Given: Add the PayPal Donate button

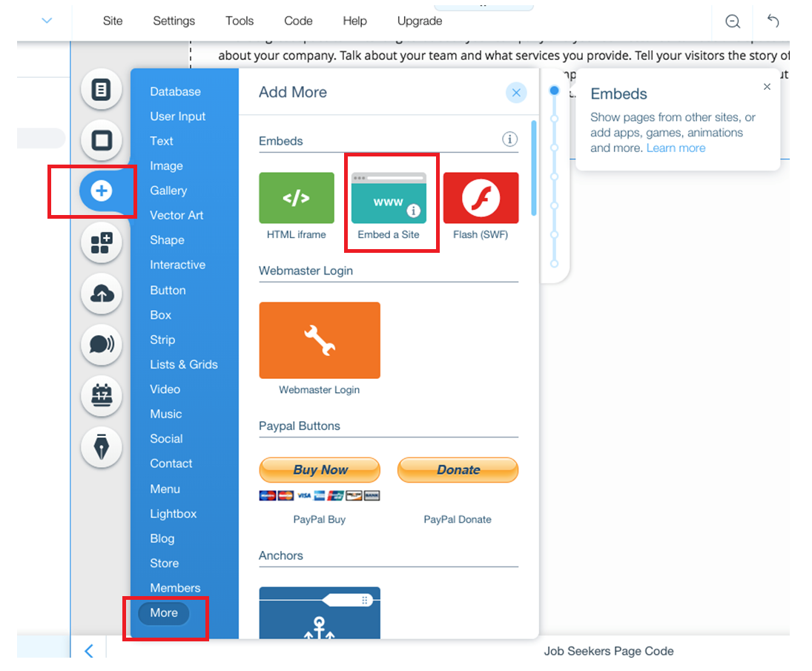Looking at the screenshot, I should (x=458, y=469).
